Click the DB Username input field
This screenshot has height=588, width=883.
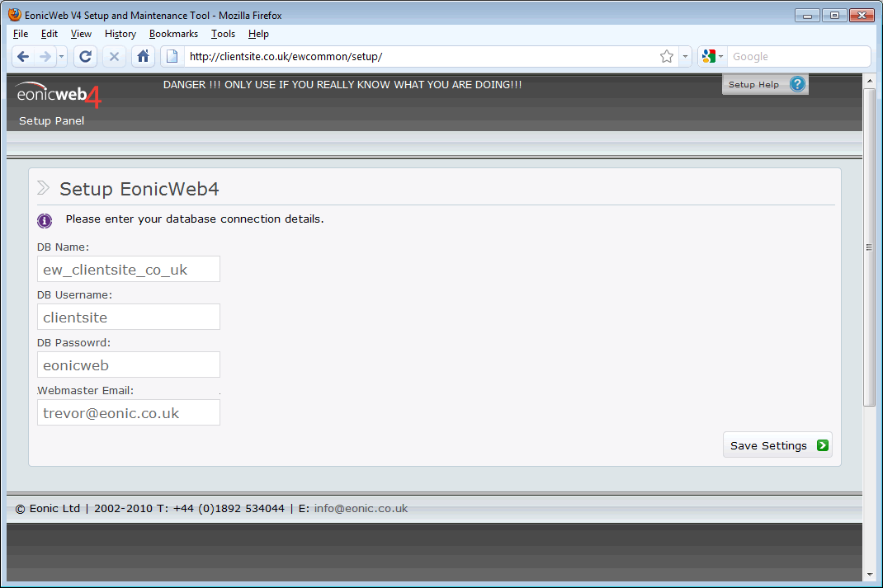(x=129, y=317)
